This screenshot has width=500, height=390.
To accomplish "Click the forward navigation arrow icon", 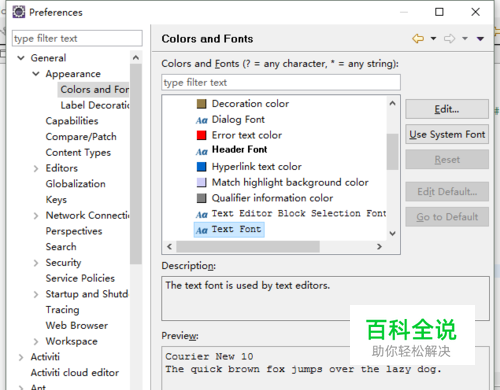I will pyautogui.click(x=449, y=39).
